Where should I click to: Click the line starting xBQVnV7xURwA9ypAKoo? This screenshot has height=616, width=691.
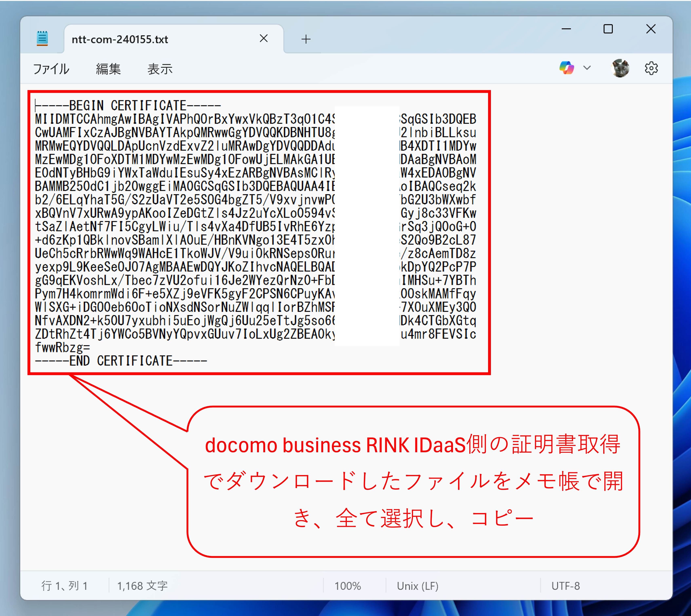[255, 213]
